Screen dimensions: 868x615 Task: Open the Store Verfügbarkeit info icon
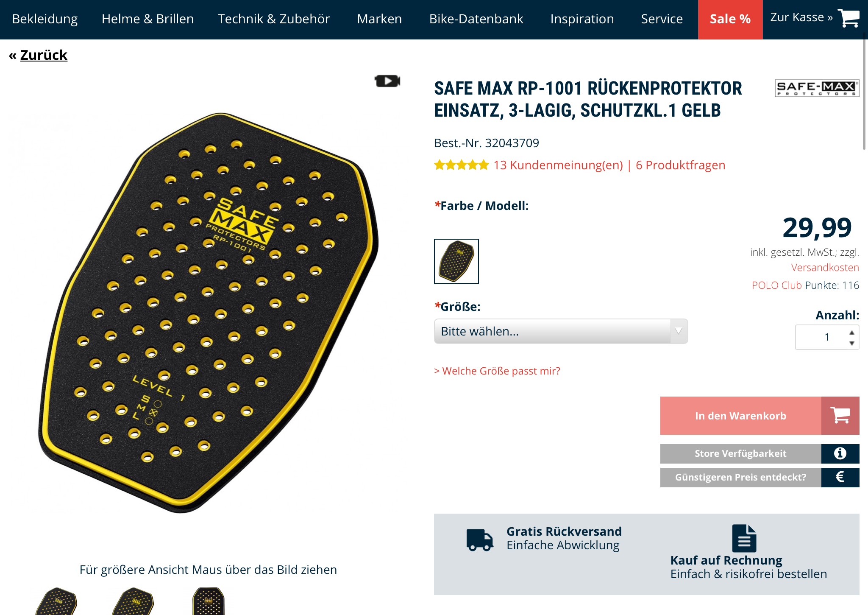click(x=840, y=453)
